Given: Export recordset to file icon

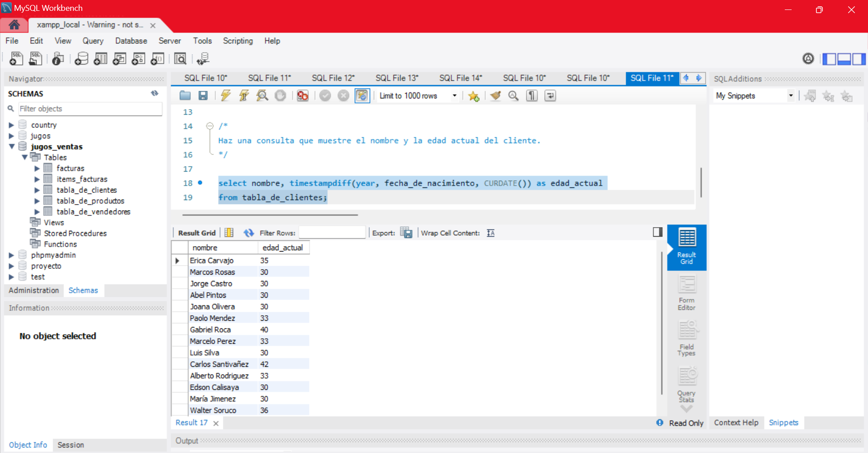Looking at the screenshot, I should tap(406, 233).
